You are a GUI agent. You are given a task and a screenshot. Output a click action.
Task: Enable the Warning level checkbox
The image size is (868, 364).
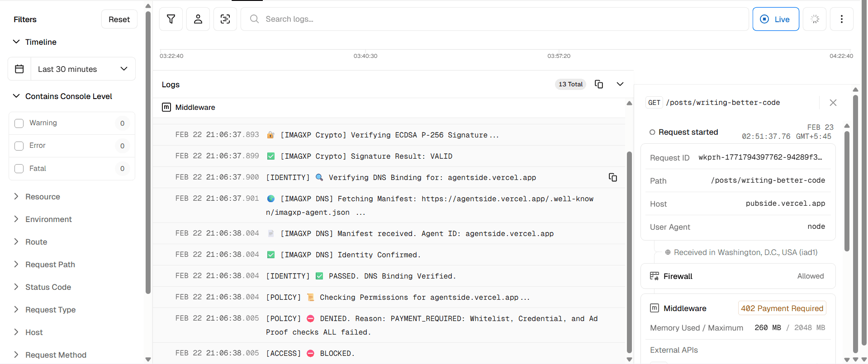[19, 123]
